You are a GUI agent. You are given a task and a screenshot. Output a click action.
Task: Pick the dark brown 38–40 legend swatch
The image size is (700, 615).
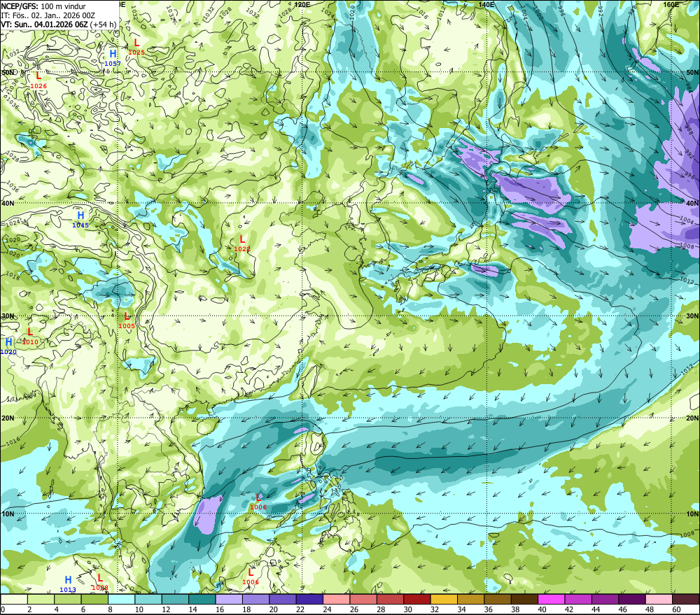[524, 599]
